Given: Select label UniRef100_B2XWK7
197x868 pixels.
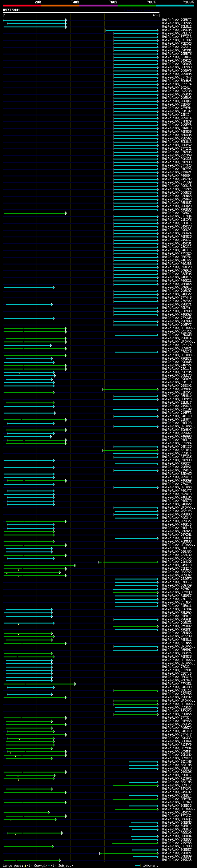Looking at the screenshot, I should 176,57.
